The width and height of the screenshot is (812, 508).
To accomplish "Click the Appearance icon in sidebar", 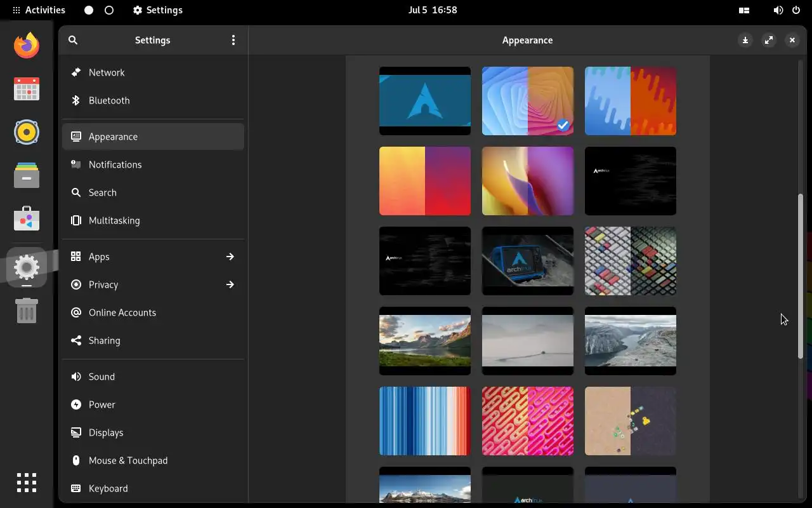I will click(76, 137).
